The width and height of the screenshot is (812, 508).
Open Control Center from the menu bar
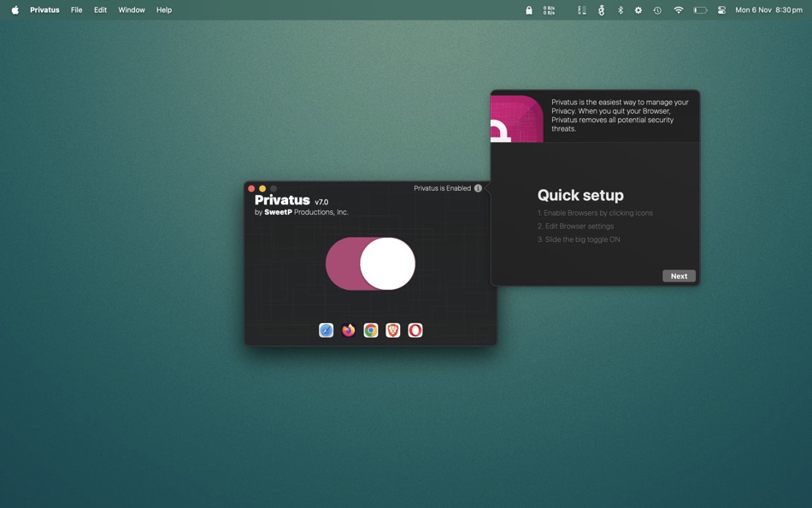tap(722, 10)
